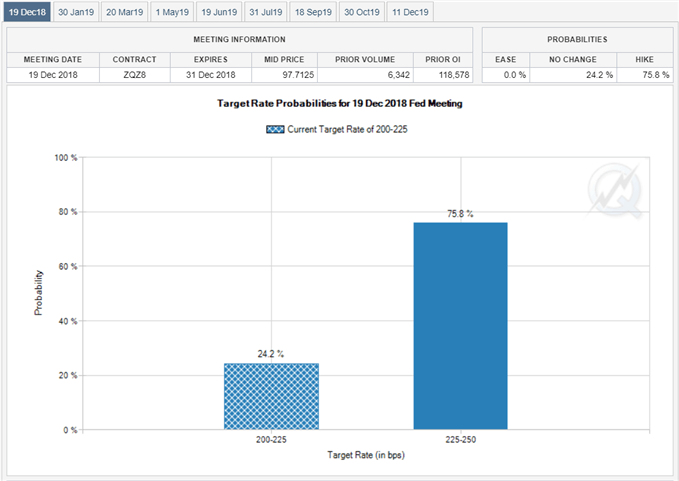Switch to the 30 Jan19 tab
The width and height of the screenshot is (679, 481).
coord(76,12)
